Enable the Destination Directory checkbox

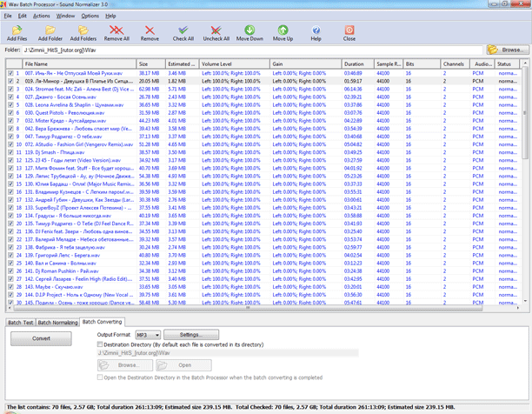pos(100,344)
